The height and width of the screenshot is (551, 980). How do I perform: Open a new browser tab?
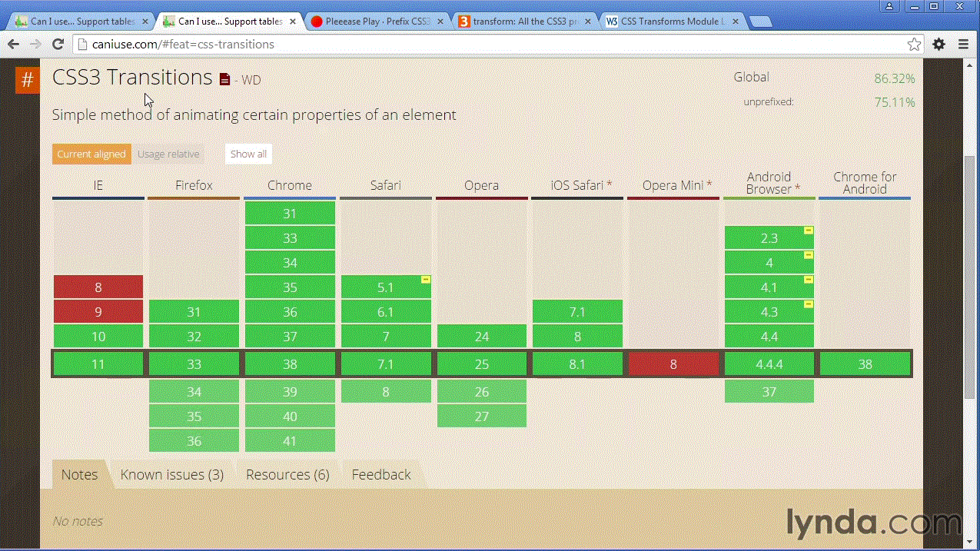760,22
